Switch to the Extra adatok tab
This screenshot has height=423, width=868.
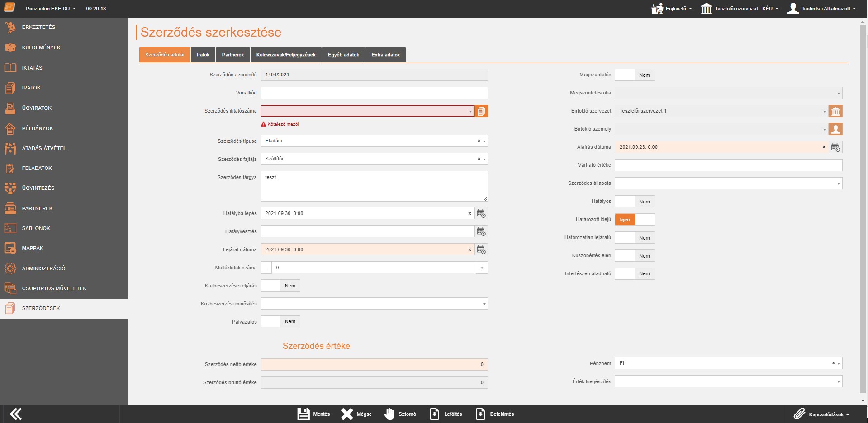point(386,55)
